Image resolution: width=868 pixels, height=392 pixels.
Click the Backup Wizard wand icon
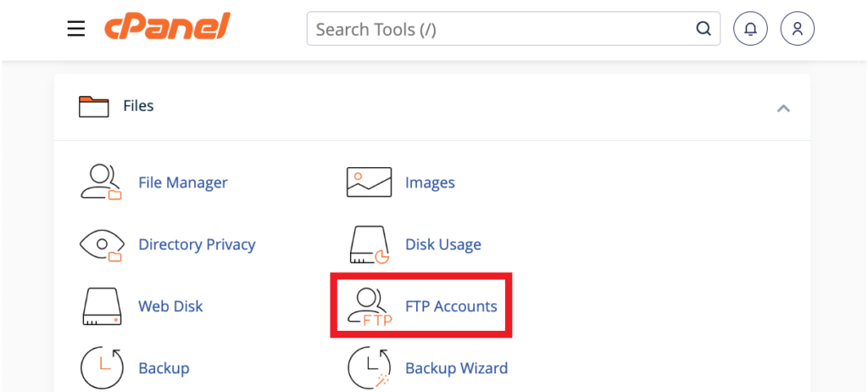pyautogui.click(x=370, y=368)
